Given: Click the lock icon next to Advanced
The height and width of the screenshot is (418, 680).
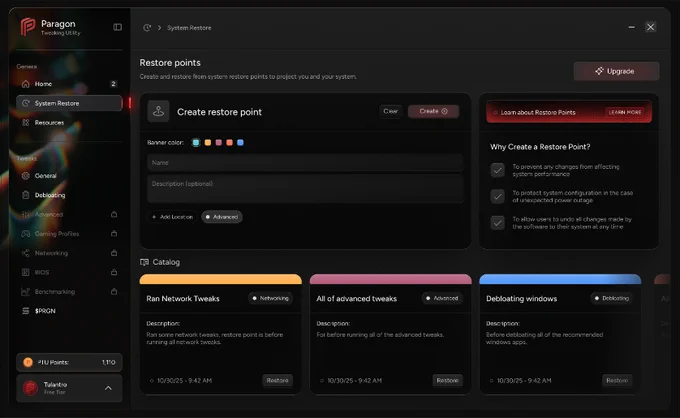Looking at the screenshot, I should [114, 214].
